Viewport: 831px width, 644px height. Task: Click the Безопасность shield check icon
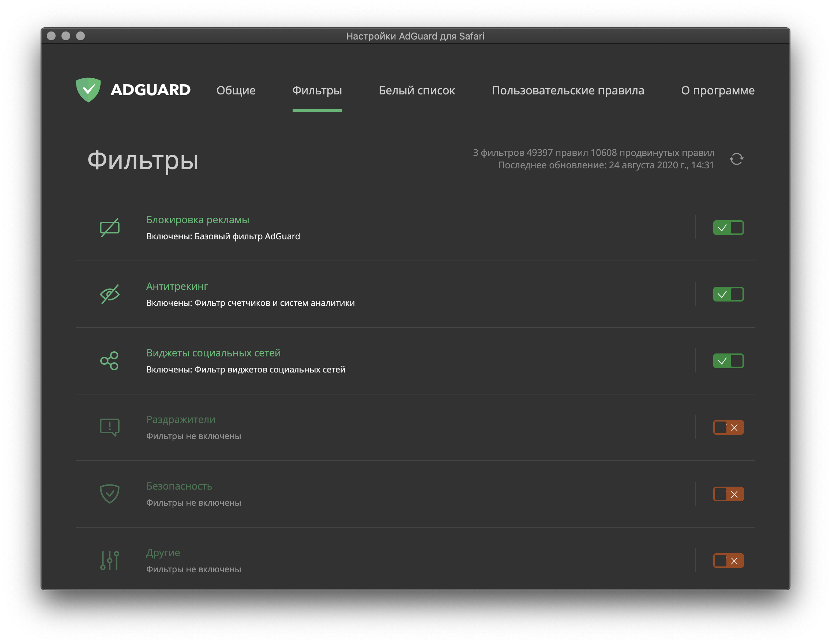point(110,494)
